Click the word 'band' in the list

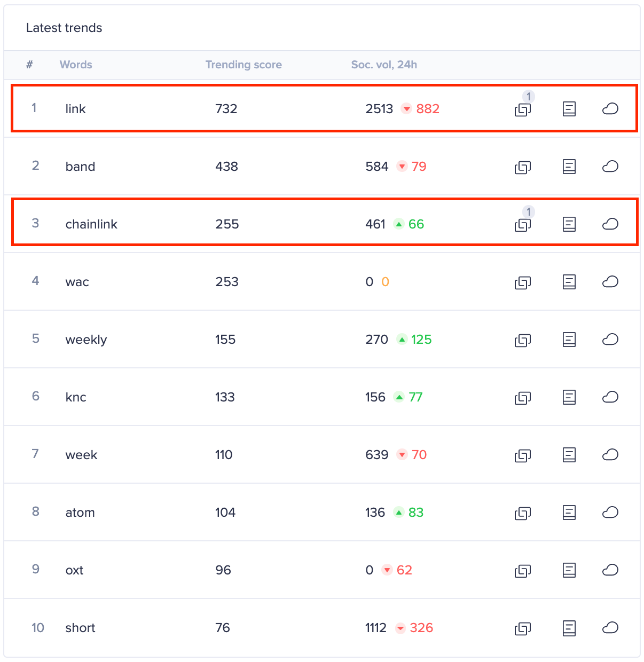80,167
